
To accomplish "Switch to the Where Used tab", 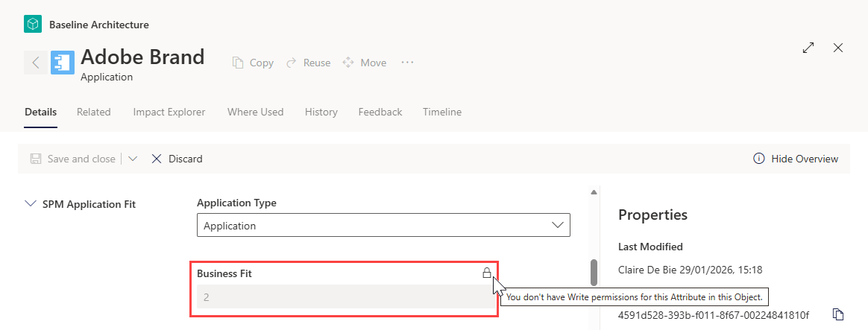I will (255, 112).
